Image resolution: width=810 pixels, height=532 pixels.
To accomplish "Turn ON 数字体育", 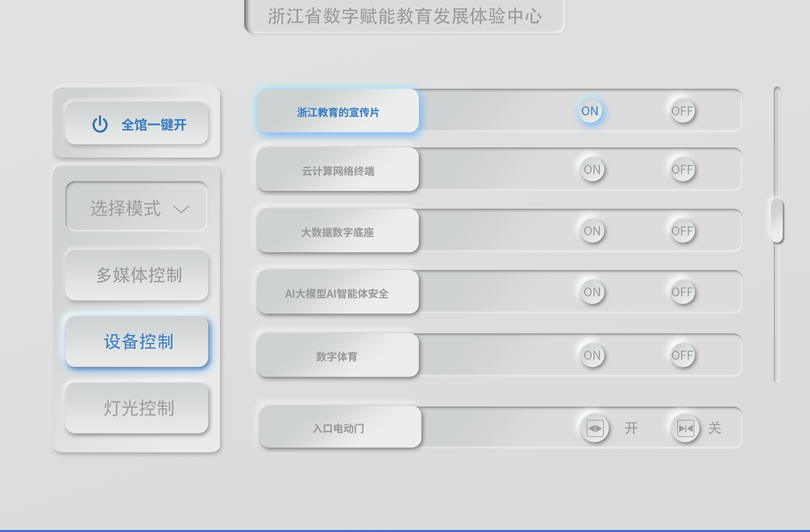I will pyautogui.click(x=592, y=356).
